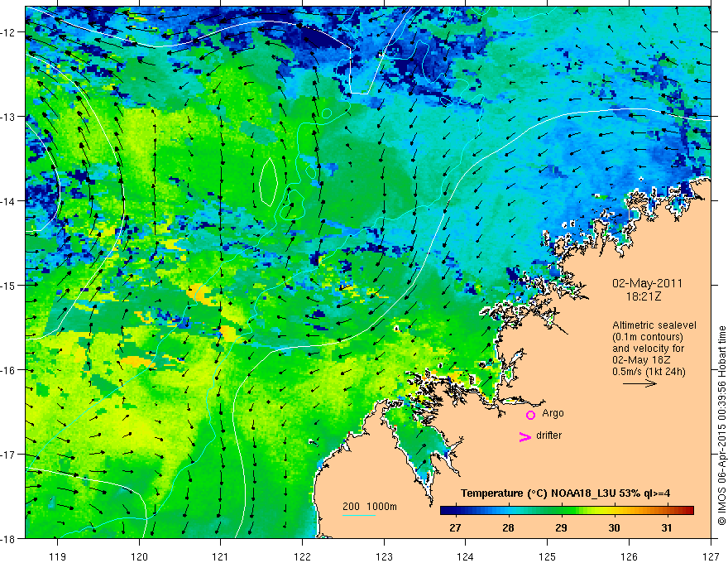Click the '200 1000m' bathymetry label
This screenshot has height=563, width=728.
[370, 507]
